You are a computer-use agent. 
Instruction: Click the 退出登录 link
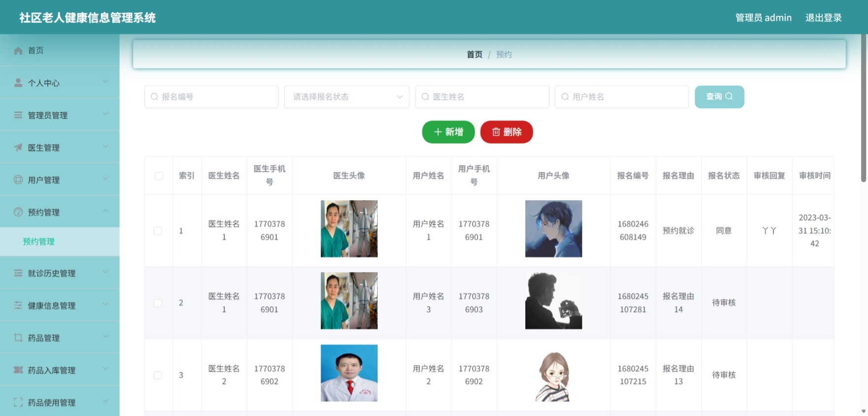pos(823,18)
